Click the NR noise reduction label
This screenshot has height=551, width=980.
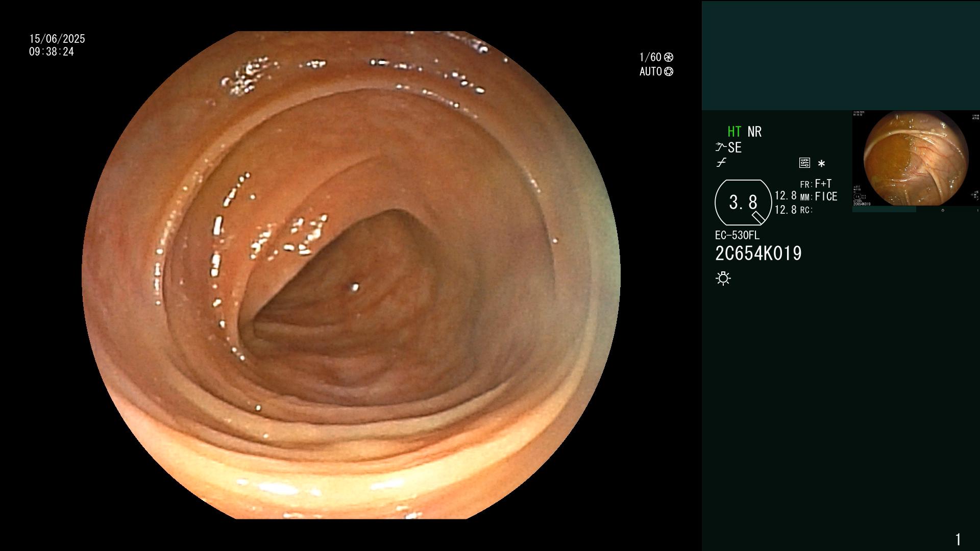point(754,132)
